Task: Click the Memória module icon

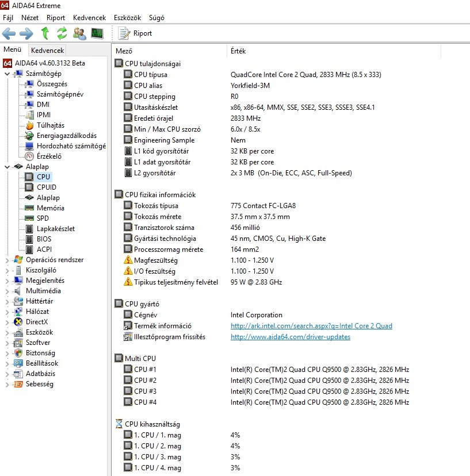Action: point(29,208)
